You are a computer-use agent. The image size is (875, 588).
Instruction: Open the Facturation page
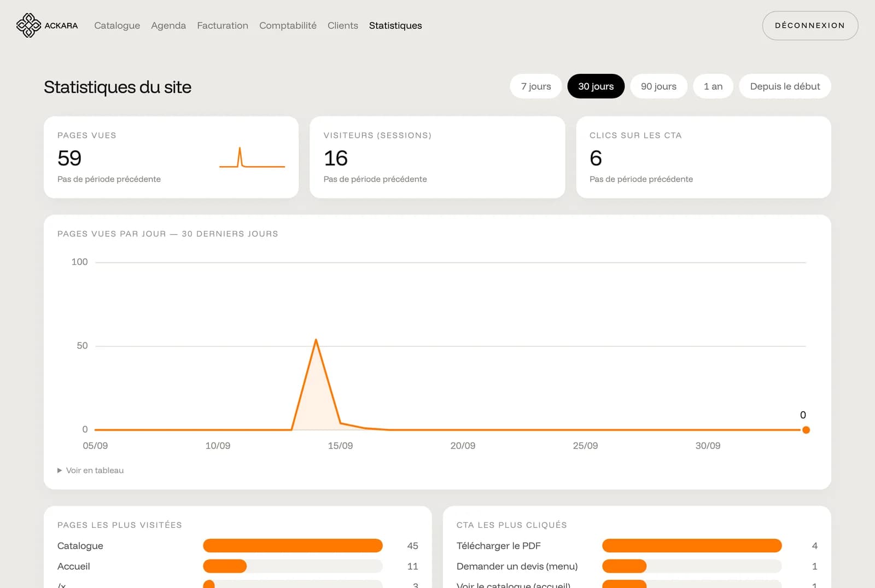click(223, 26)
